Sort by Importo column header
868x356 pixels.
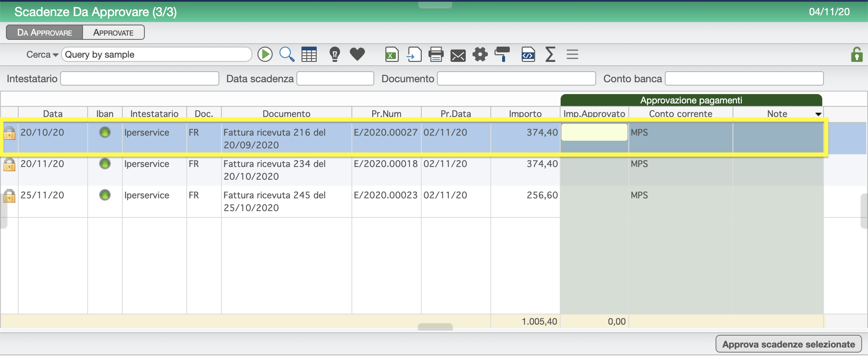pyautogui.click(x=525, y=114)
